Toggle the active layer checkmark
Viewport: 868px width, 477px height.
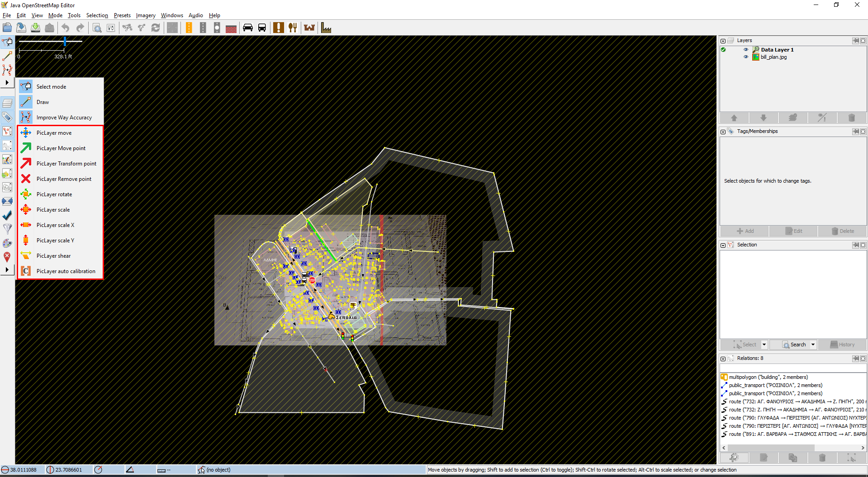723,50
